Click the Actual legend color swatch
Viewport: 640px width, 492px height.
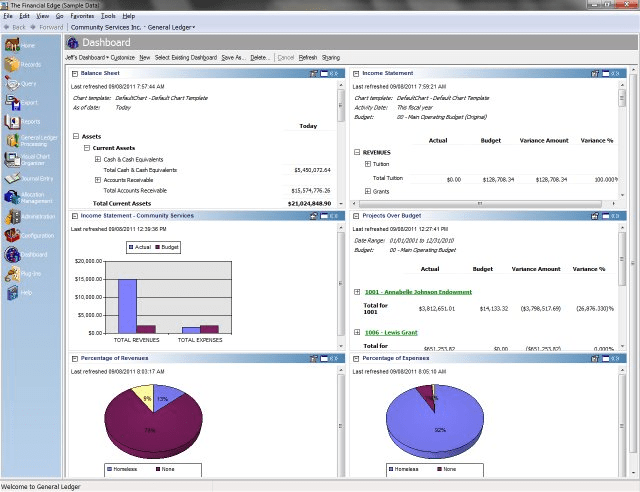[131, 247]
